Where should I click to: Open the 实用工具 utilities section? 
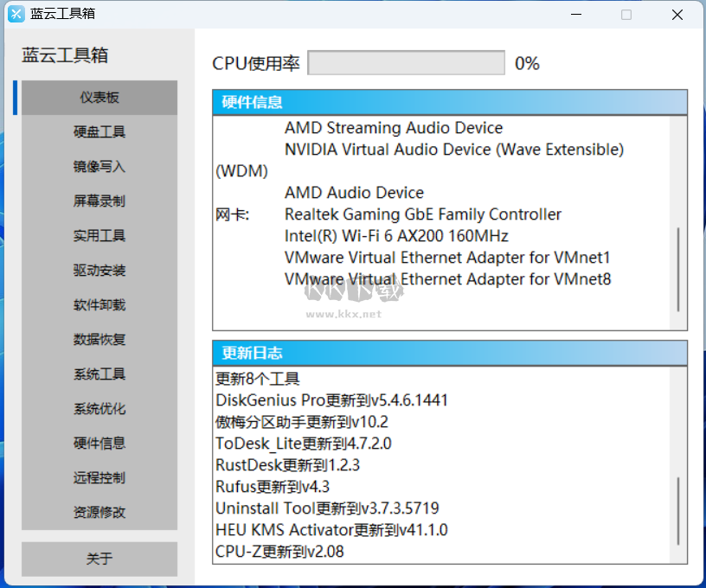(x=98, y=235)
